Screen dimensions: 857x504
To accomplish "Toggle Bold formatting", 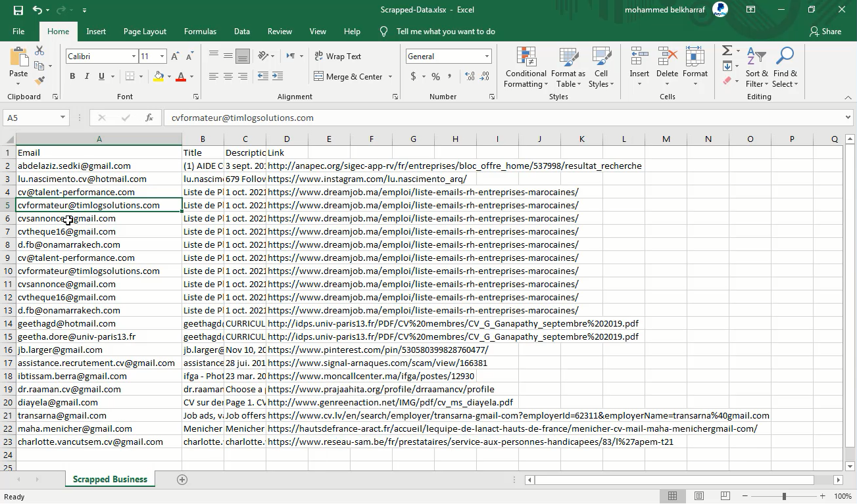I will pos(72,77).
